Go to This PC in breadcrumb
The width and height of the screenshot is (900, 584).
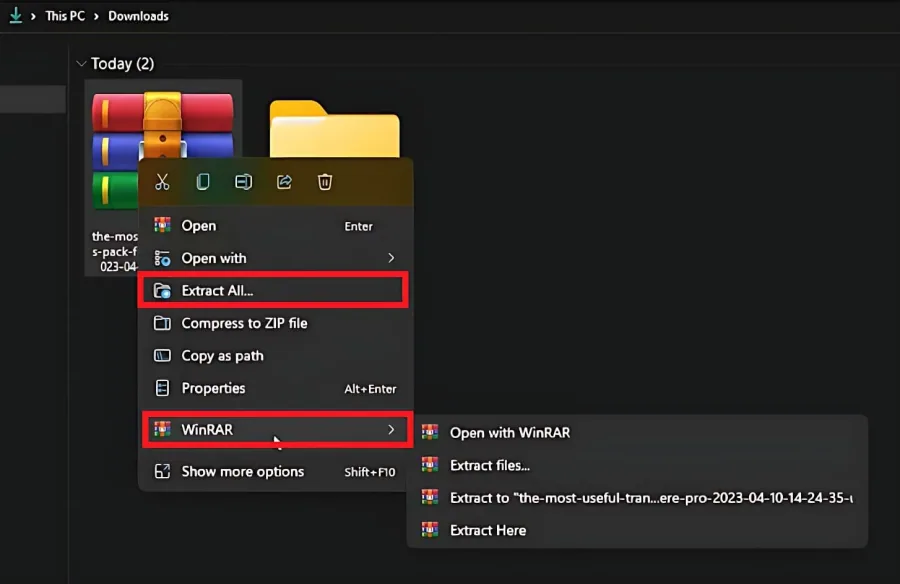(65, 16)
